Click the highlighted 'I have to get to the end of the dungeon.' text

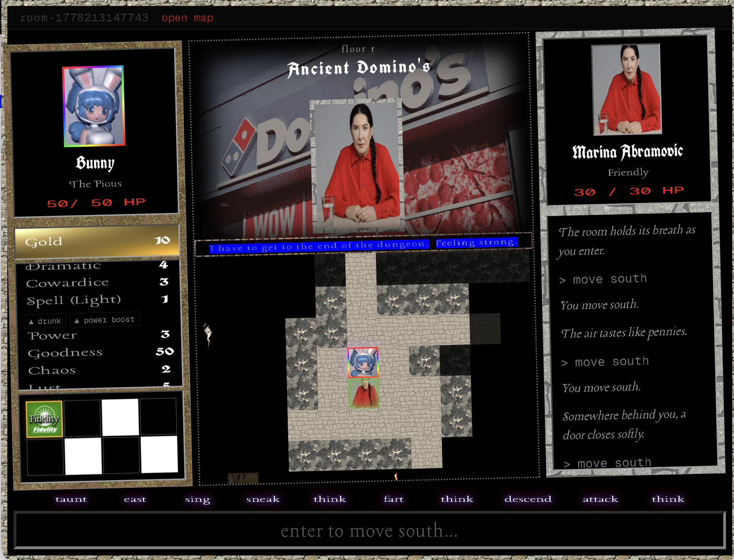319,246
